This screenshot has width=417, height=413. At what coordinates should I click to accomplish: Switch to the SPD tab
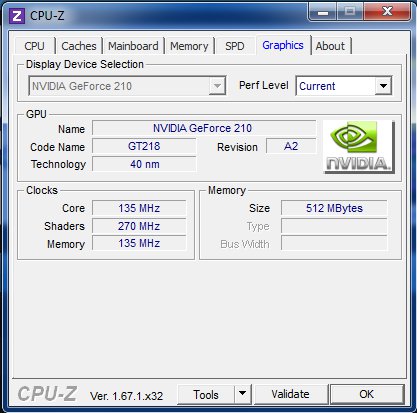(235, 46)
